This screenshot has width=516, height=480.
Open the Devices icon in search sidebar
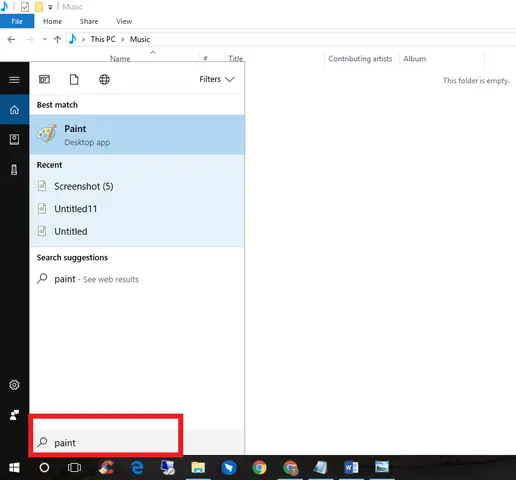point(14,169)
